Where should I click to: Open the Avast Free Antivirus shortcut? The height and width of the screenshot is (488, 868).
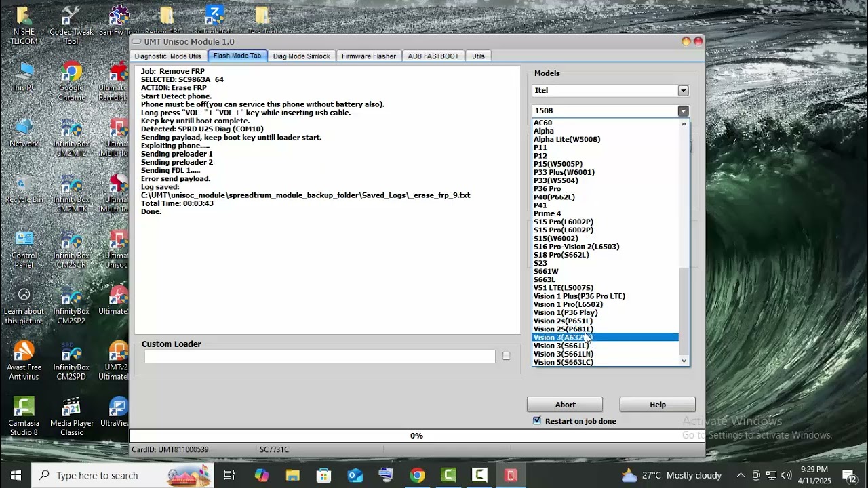[24, 361]
